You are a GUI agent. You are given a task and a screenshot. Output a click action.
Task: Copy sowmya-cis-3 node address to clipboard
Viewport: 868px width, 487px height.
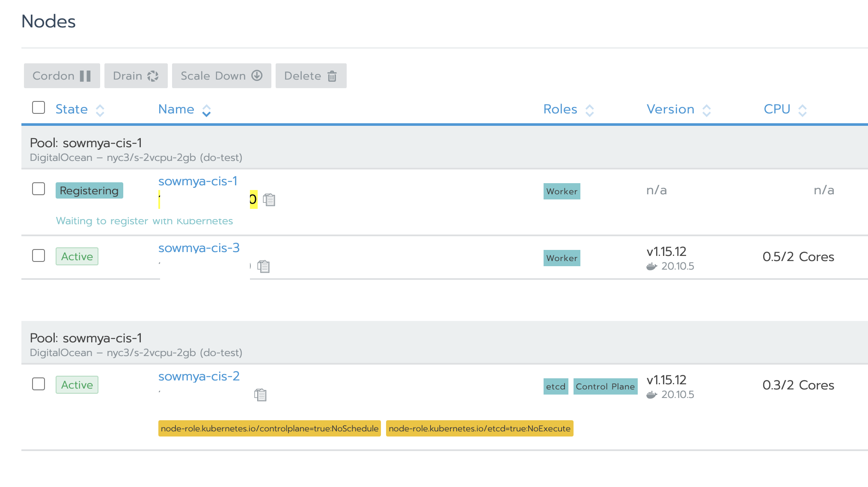[263, 266]
